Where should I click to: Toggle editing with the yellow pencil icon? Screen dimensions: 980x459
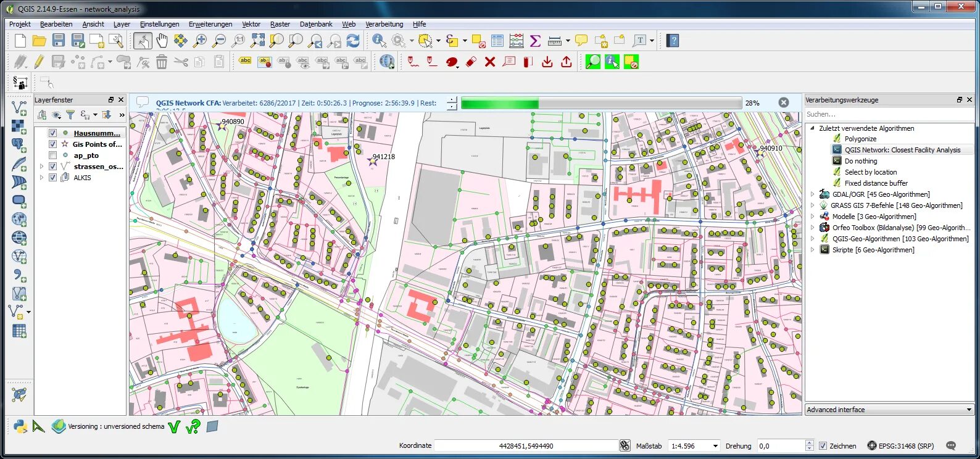coord(39,62)
